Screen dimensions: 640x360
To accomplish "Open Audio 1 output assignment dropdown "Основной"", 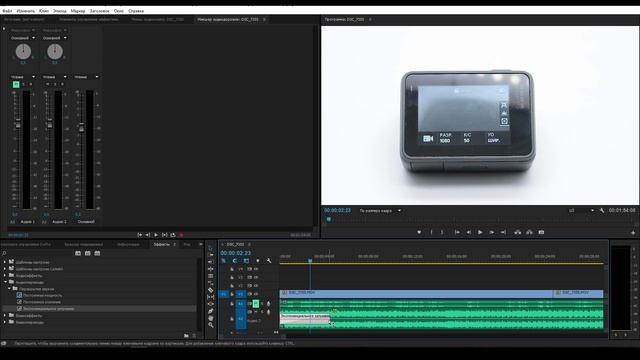I will (22, 38).
